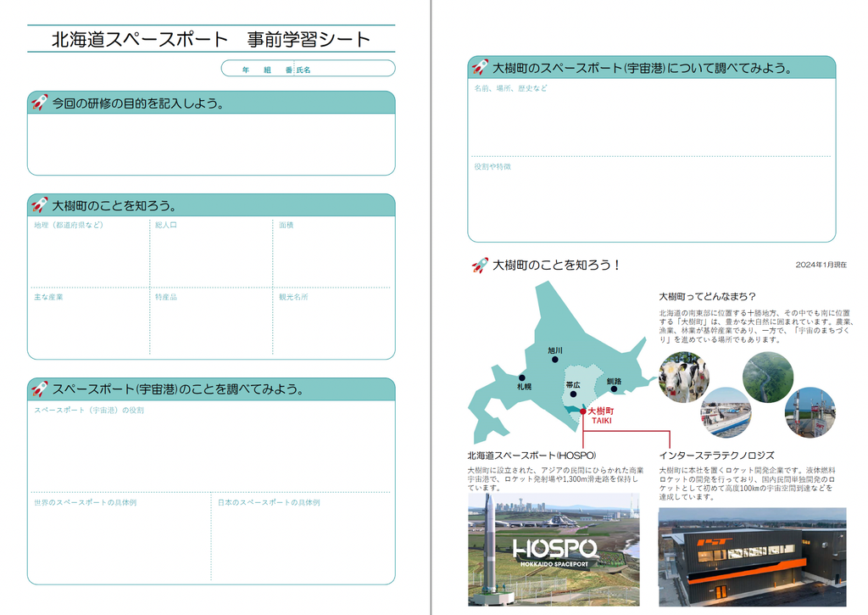Click the 釧路 map label
This screenshot has height=615, width=868.
tap(614, 381)
